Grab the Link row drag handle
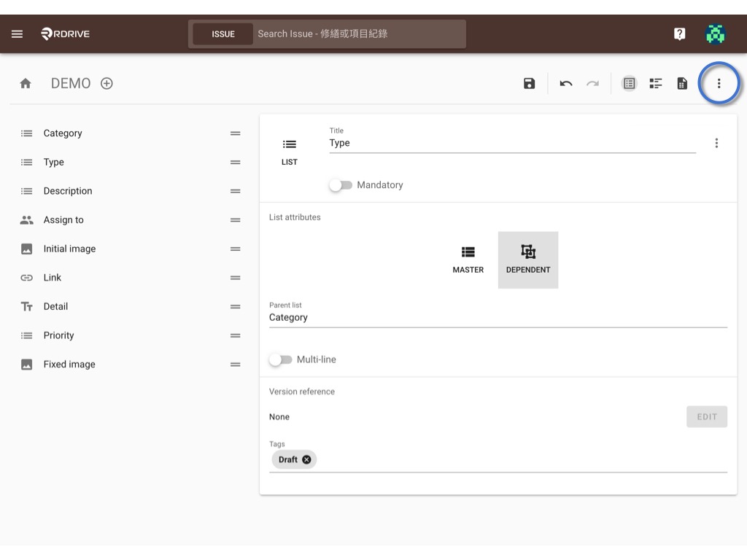The width and height of the screenshot is (747, 560). pyautogui.click(x=236, y=278)
